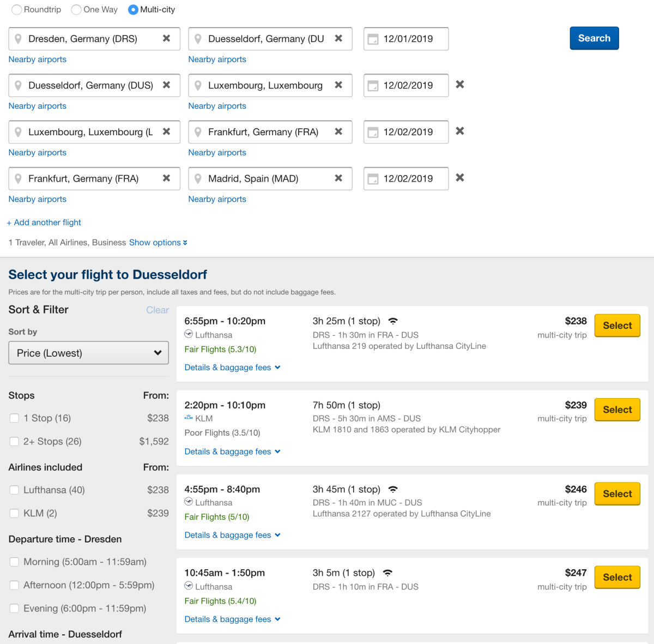Click location pin icon in Frankfurt origin field
654x644 pixels.
coord(18,179)
